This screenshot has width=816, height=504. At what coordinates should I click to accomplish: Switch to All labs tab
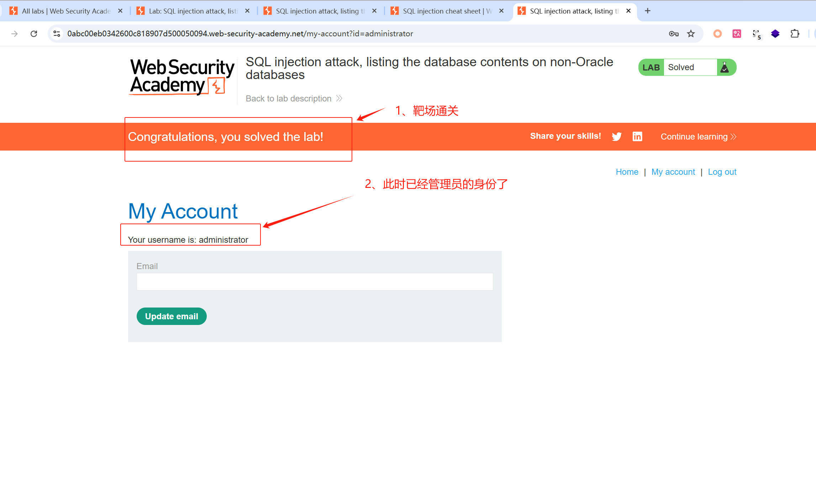(x=66, y=11)
